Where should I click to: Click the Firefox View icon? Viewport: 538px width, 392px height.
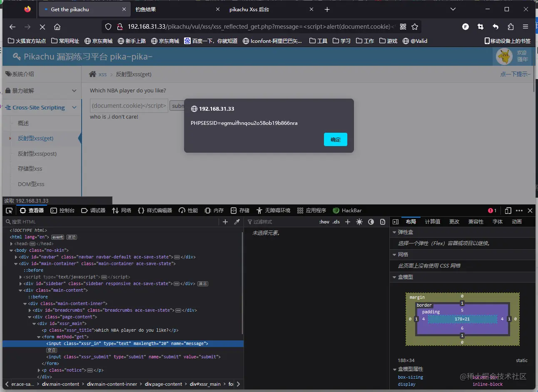pyautogui.click(x=27, y=9)
